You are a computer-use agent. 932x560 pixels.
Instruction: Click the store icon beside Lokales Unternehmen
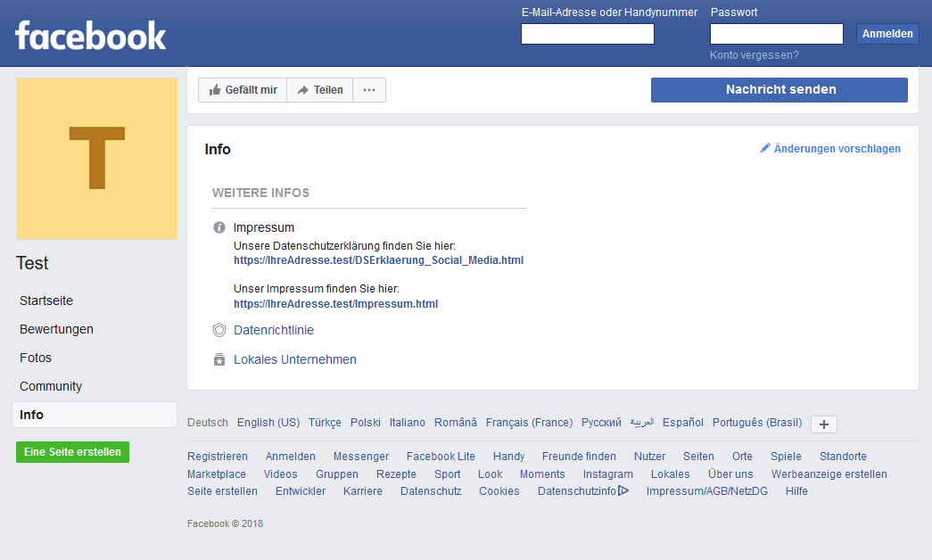pos(219,359)
